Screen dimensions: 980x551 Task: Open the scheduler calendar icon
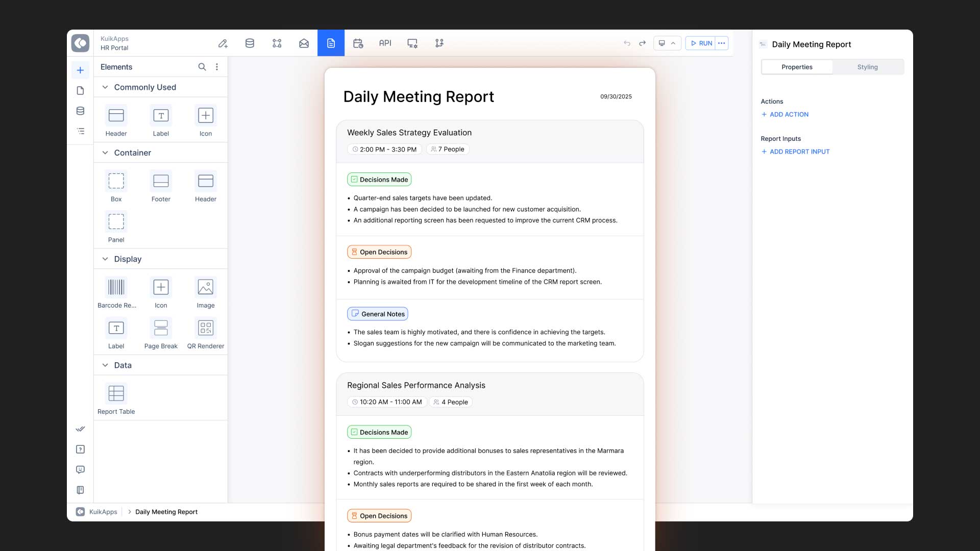coord(358,43)
